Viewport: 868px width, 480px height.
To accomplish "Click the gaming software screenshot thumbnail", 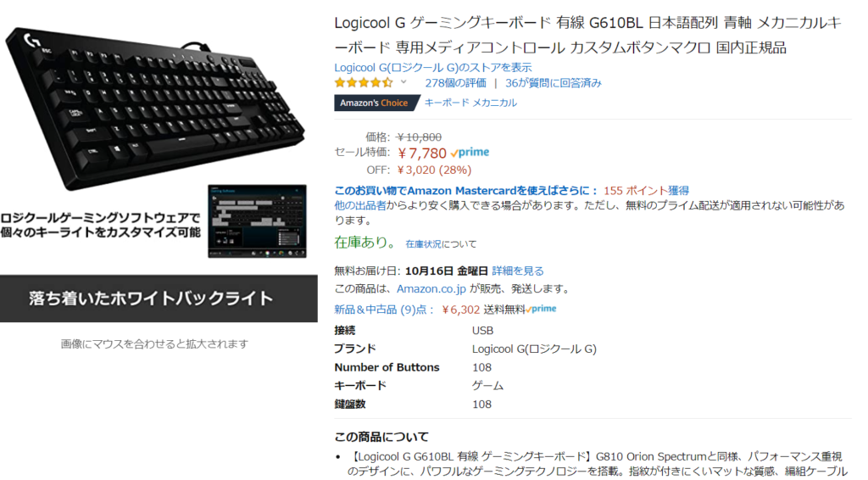I will [x=257, y=220].
